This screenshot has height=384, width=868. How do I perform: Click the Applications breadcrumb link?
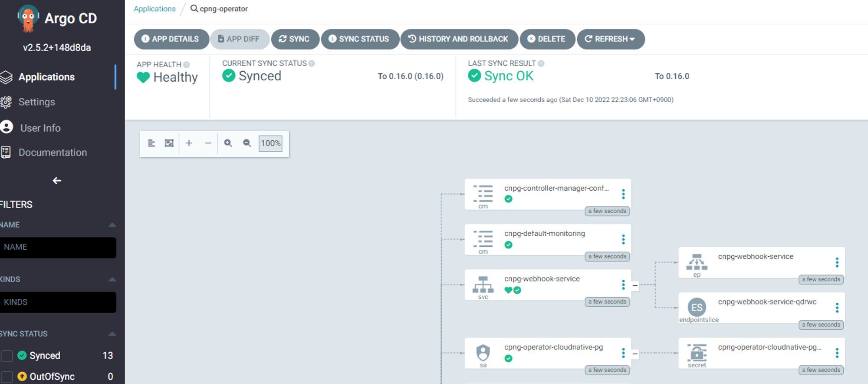[155, 9]
